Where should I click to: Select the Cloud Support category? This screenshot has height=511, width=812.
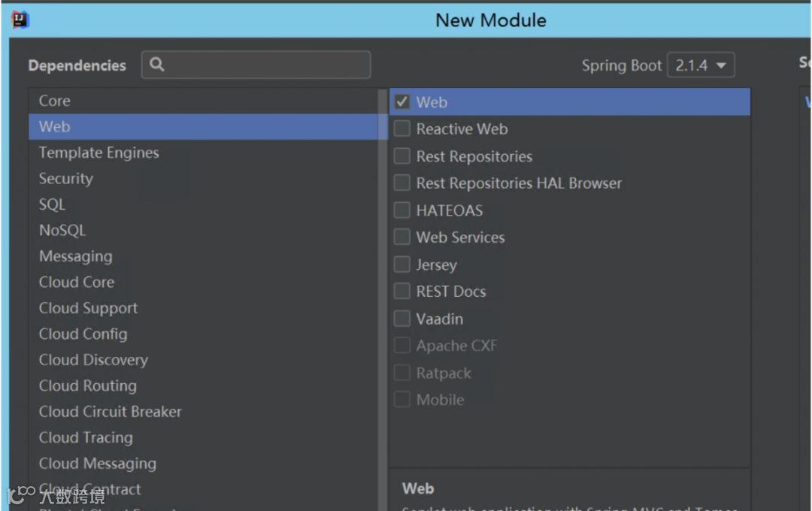tap(204, 308)
